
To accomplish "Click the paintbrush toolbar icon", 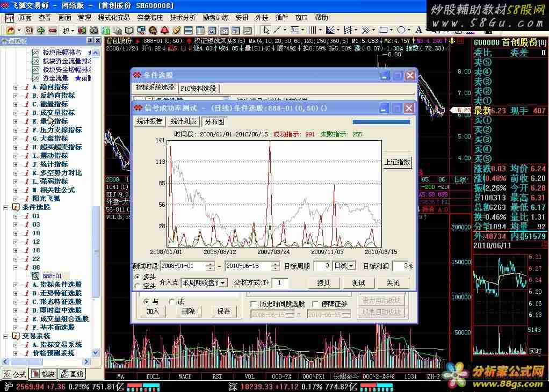I will point(176,31).
